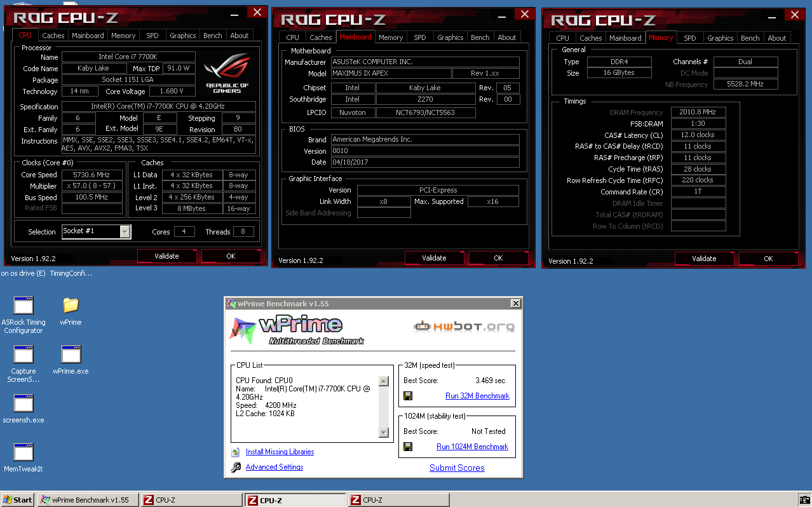Select the first CPU-Z taskbar button
The width and height of the screenshot is (812, 507).
191,500
